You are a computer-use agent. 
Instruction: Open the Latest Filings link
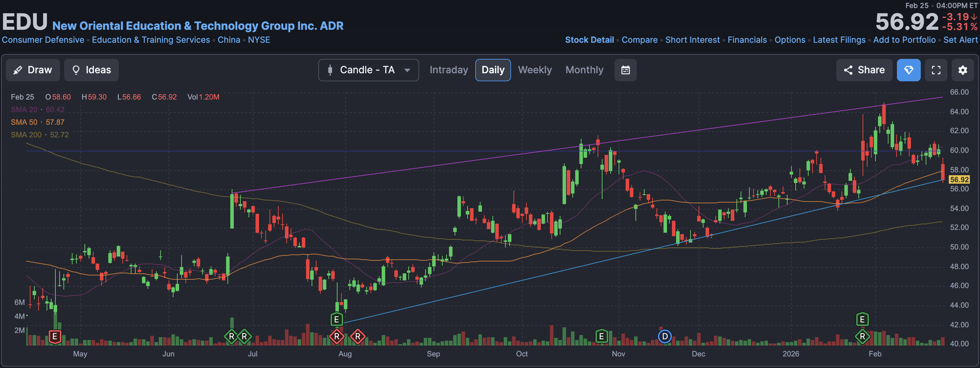coord(839,40)
